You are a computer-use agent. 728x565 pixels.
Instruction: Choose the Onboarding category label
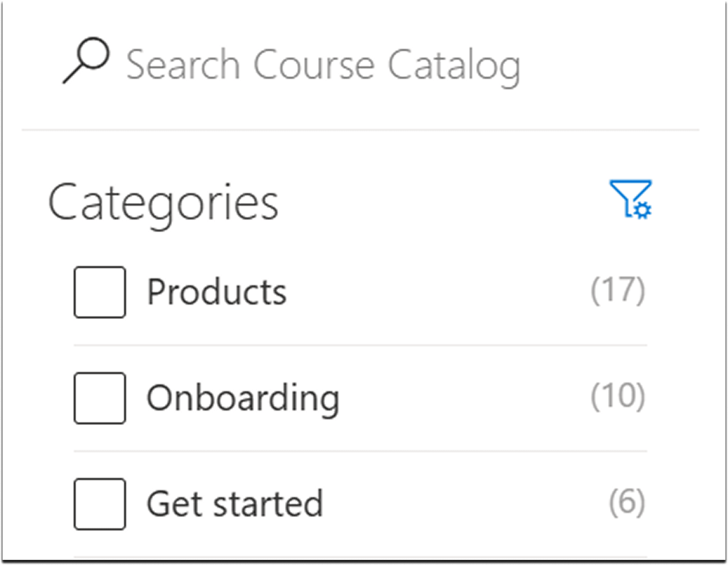[x=243, y=398]
